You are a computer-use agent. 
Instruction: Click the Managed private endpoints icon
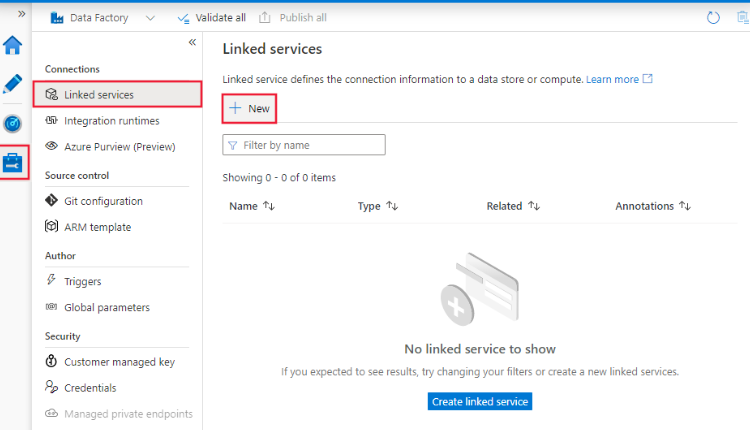pyautogui.click(x=52, y=413)
